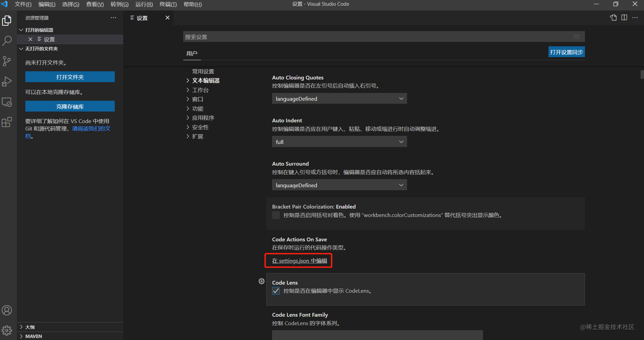Close the 设置 editor tab

point(167,18)
